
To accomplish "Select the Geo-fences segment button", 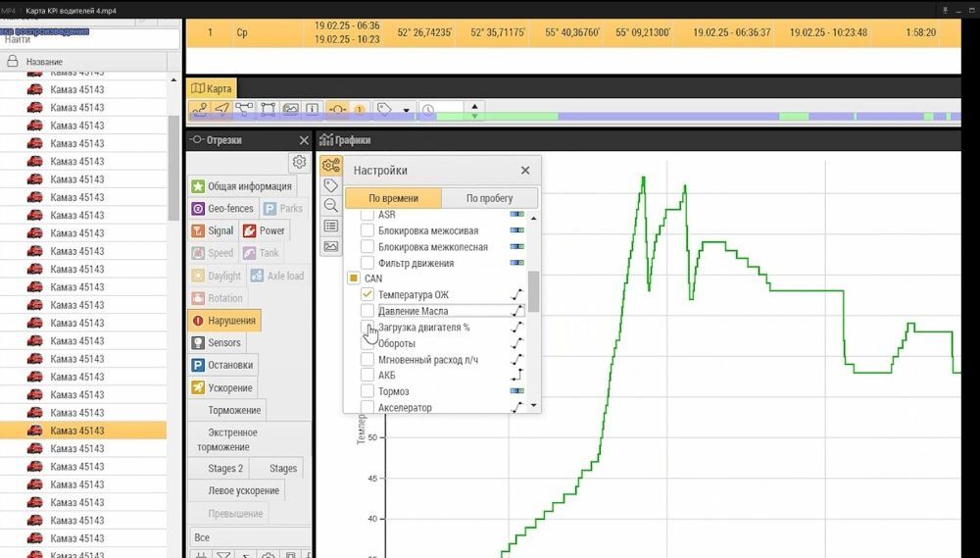I will tap(223, 208).
